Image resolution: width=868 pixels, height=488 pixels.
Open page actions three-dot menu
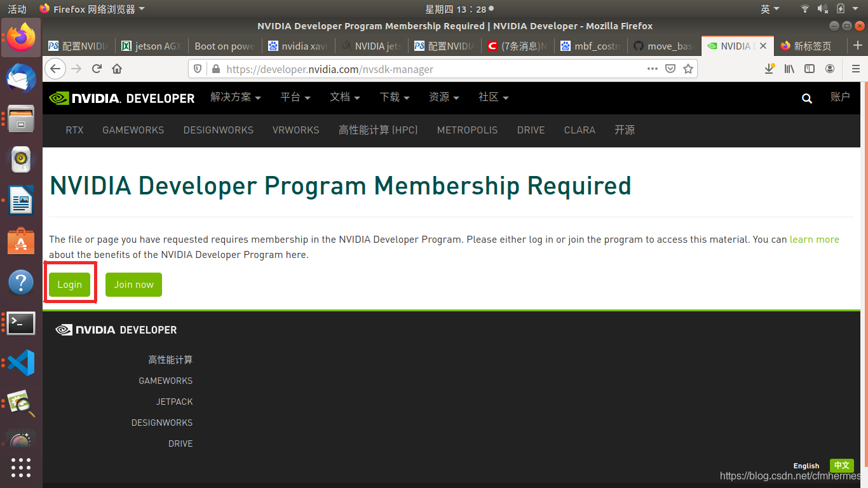(653, 69)
